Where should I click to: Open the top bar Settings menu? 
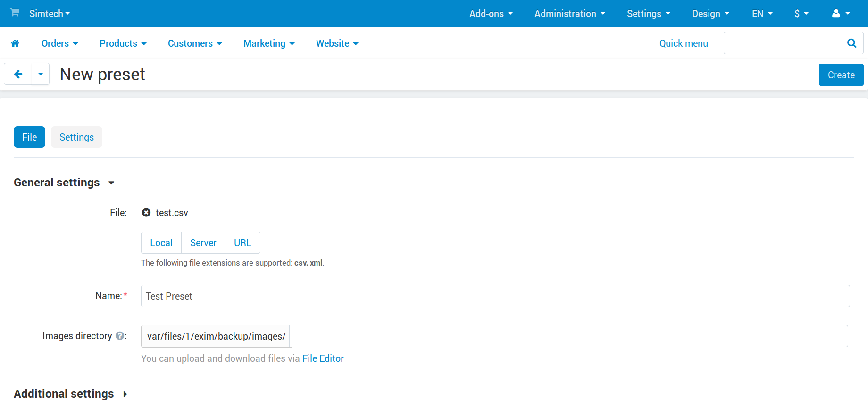[649, 14]
